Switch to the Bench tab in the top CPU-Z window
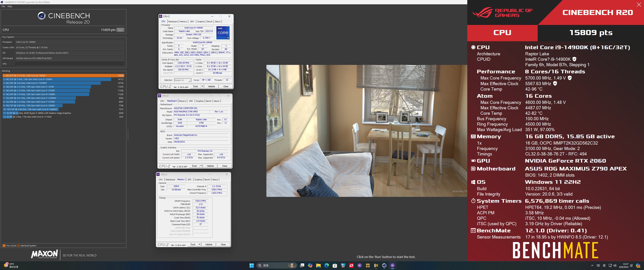644x270 pixels. click(x=210, y=22)
